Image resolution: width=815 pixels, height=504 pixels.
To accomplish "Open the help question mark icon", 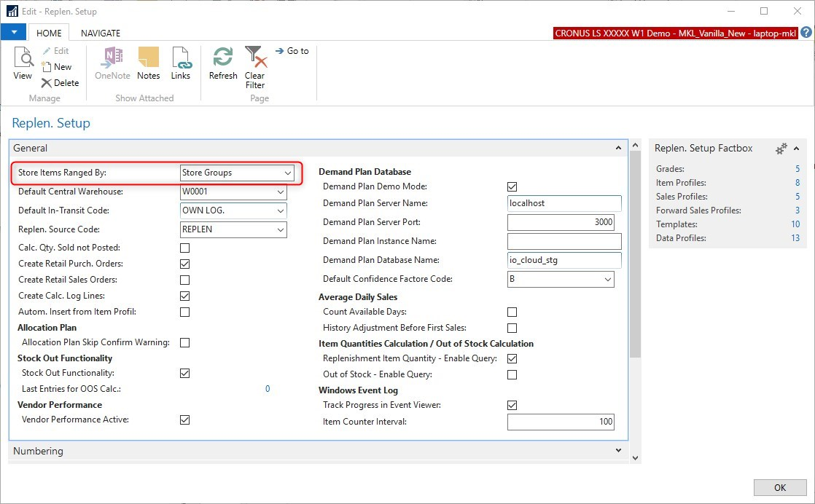I will pos(806,33).
